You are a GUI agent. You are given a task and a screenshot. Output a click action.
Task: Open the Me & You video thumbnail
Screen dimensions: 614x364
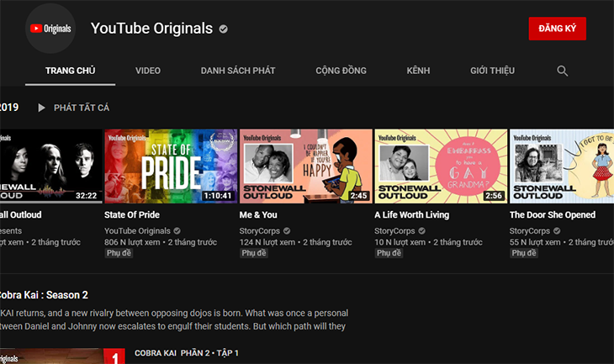pyautogui.click(x=306, y=166)
